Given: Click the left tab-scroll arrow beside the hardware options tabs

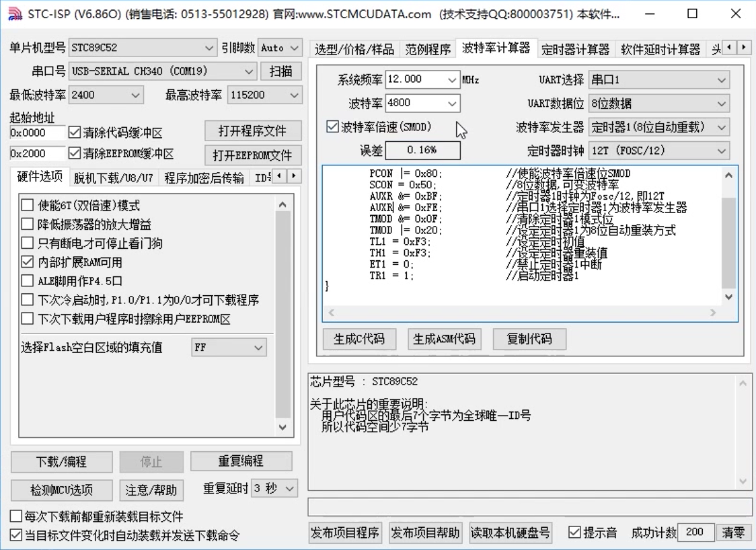Looking at the screenshot, I should [x=279, y=176].
